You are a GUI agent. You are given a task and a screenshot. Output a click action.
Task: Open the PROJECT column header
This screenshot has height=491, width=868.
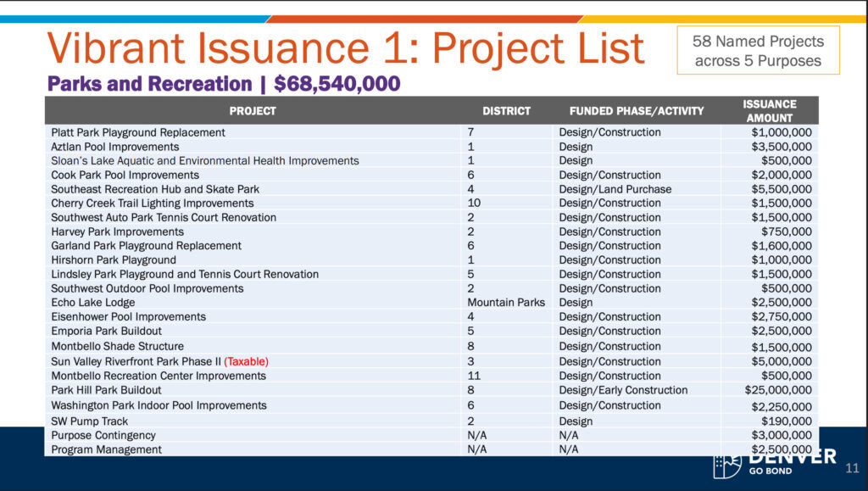254,110
